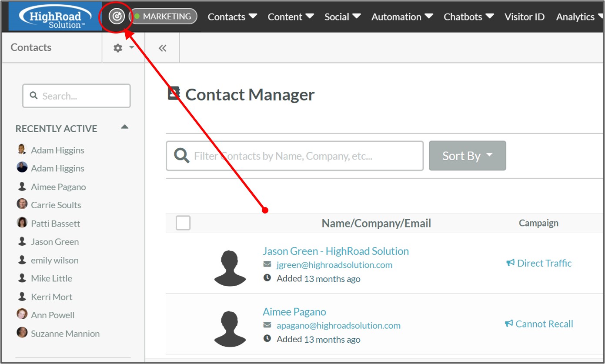Click the bullseye target icon in top bar

(116, 17)
